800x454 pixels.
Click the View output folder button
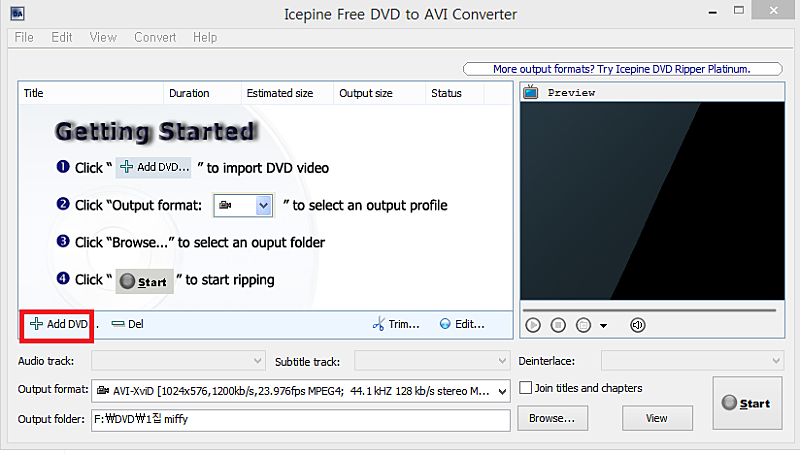[x=657, y=418]
